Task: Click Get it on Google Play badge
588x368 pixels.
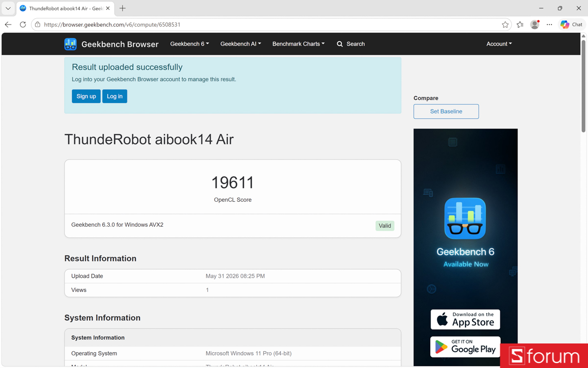Action: click(x=465, y=347)
